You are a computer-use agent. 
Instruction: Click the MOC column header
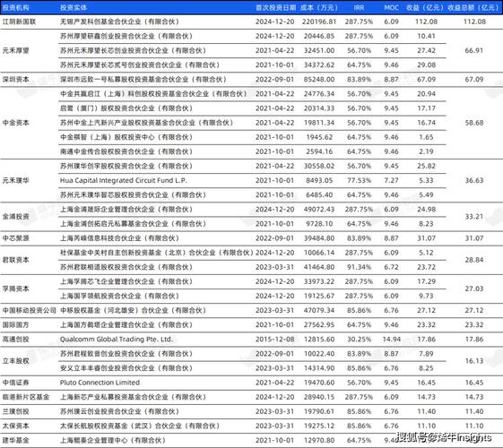[x=391, y=7]
